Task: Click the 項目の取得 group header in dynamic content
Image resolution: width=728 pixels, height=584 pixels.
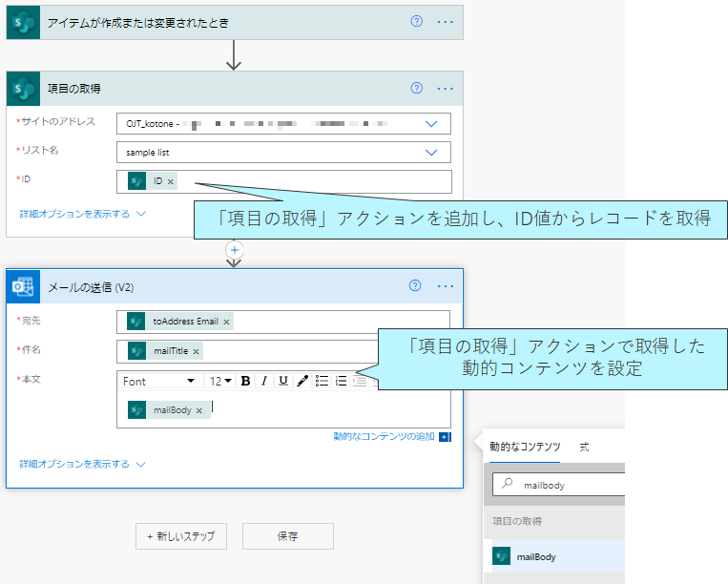Action: (x=517, y=521)
